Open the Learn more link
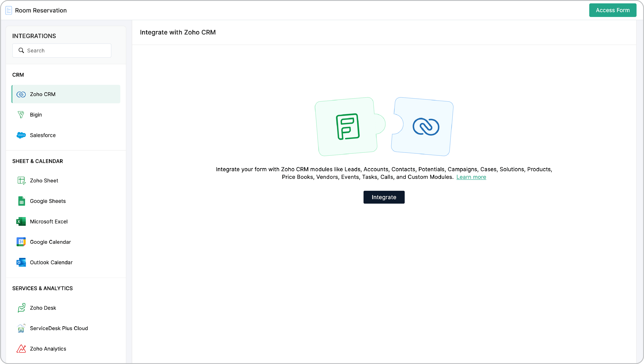Screen dimensions: 644x364 pos(471,177)
